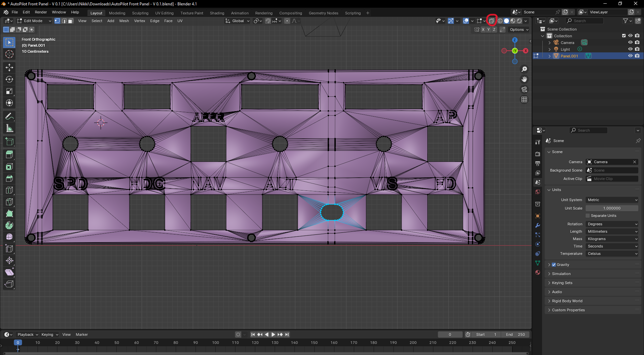
Task: Select the Shear tool at toolbar bottom
Action: pos(9,272)
